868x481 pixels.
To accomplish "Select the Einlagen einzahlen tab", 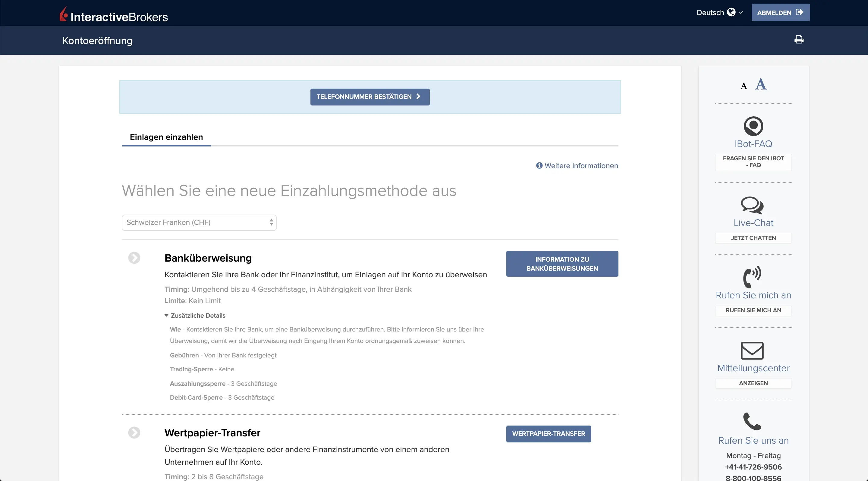I will point(166,137).
